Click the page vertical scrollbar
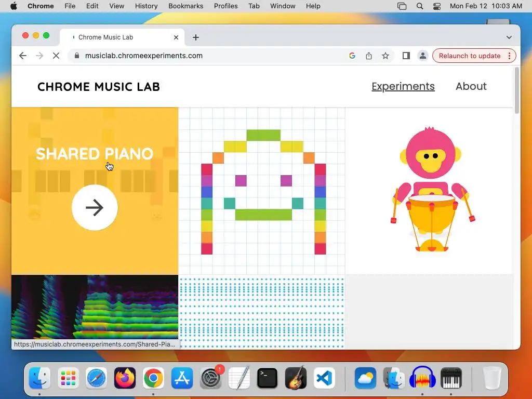Image resolution: width=532 pixels, height=399 pixels. [517, 90]
